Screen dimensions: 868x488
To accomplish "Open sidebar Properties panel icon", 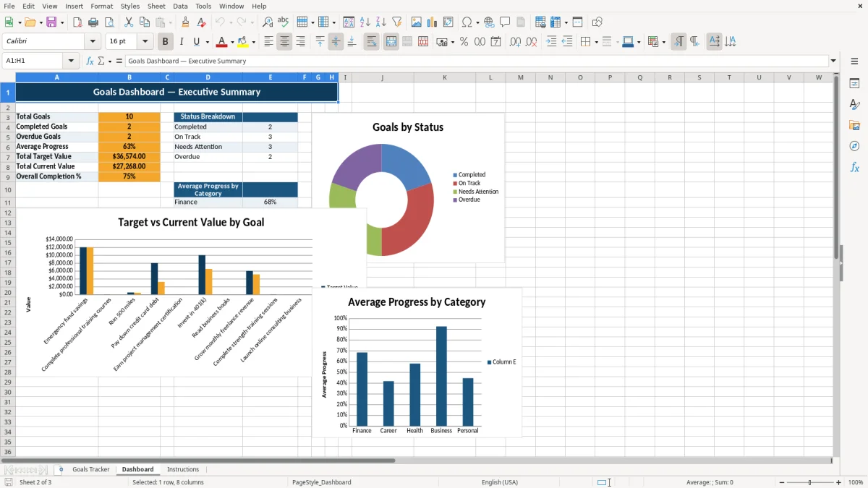I will (x=854, y=84).
